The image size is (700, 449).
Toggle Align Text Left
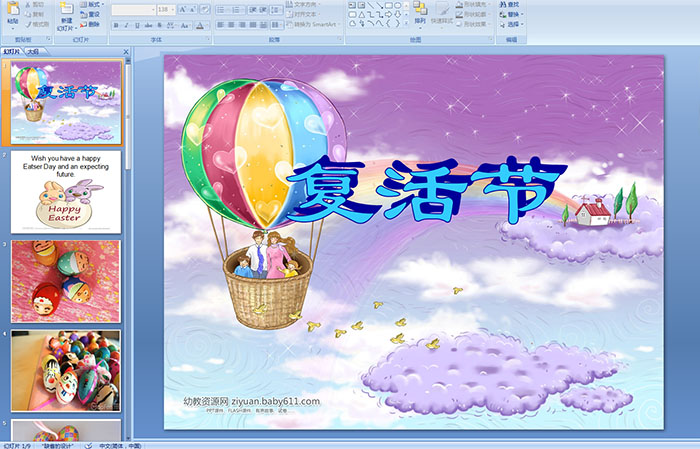pyautogui.click(x=220, y=25)
